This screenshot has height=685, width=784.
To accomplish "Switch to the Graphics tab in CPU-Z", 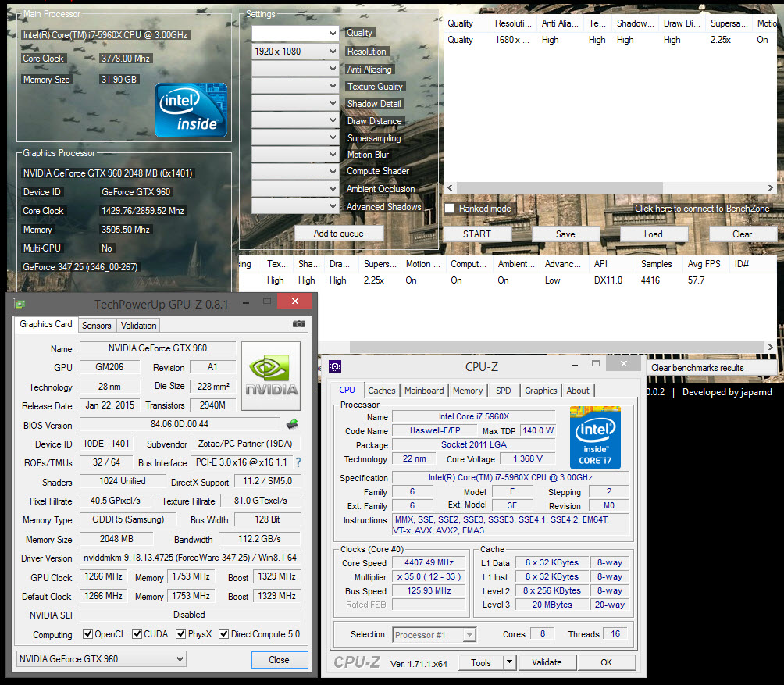I will click(x=540, y=391).
